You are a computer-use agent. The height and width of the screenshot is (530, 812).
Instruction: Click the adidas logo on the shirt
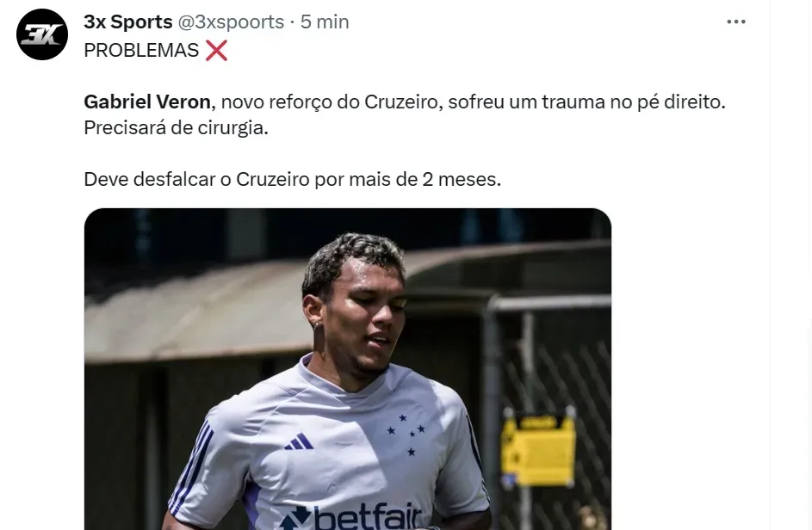[x=299, y=441]
